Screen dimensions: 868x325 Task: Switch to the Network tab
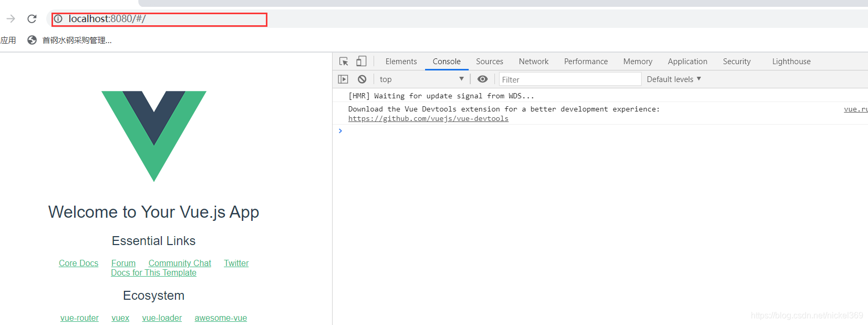pyautogui.click(x=534, y=62)
